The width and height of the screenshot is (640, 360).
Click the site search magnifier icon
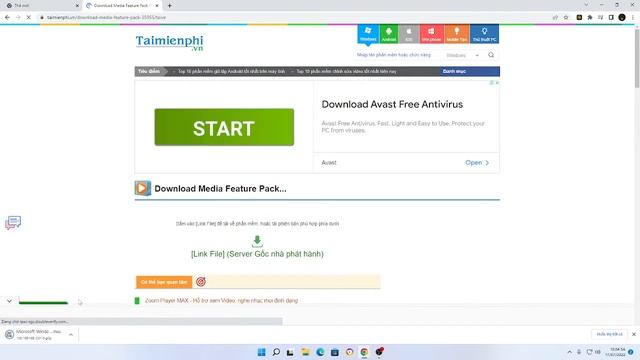(491, 55)
